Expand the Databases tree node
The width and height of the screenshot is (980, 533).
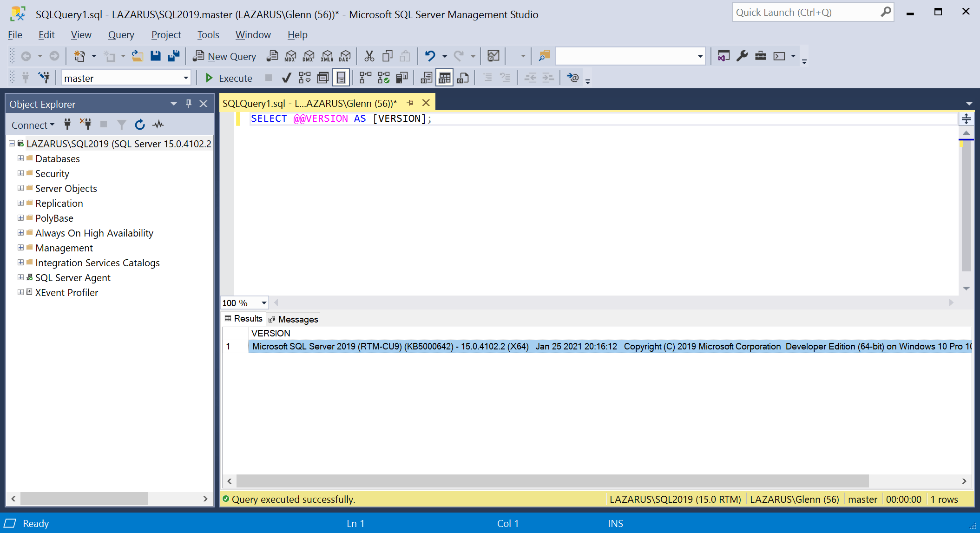click(20, 158)
